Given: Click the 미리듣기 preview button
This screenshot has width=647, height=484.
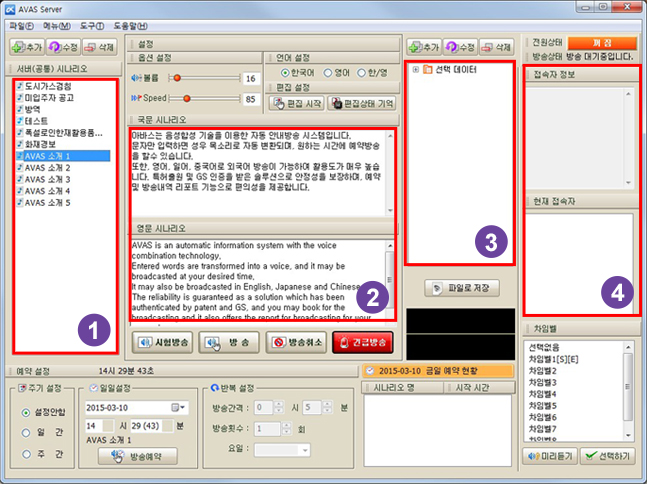Looking at the screenshot, I should [x=550, y=456].
